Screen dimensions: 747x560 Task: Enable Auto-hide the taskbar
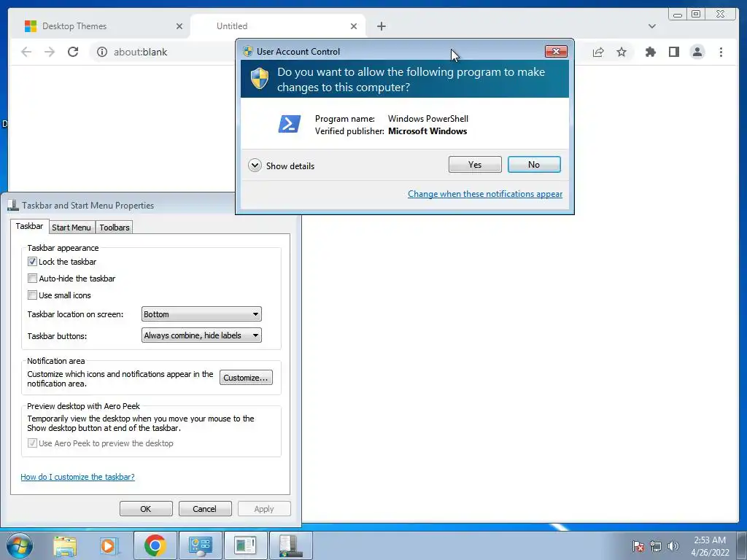pyautogui.click(x=32, y=278)
